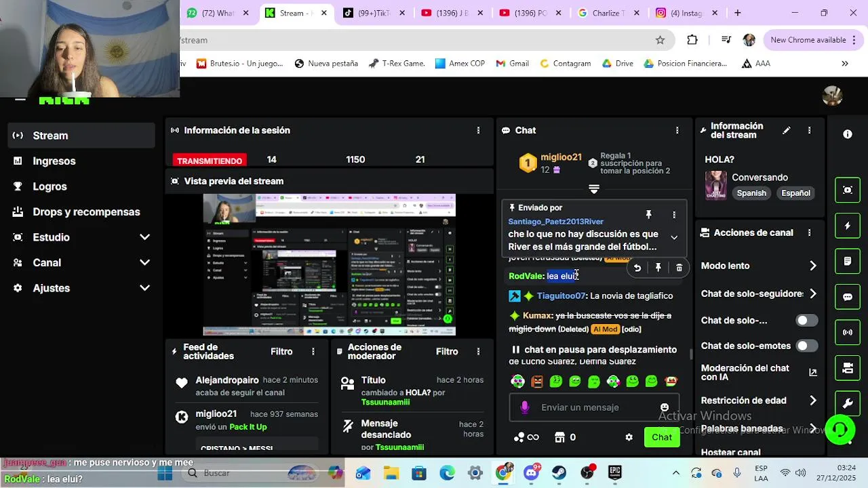Click the Español tag

795,193
